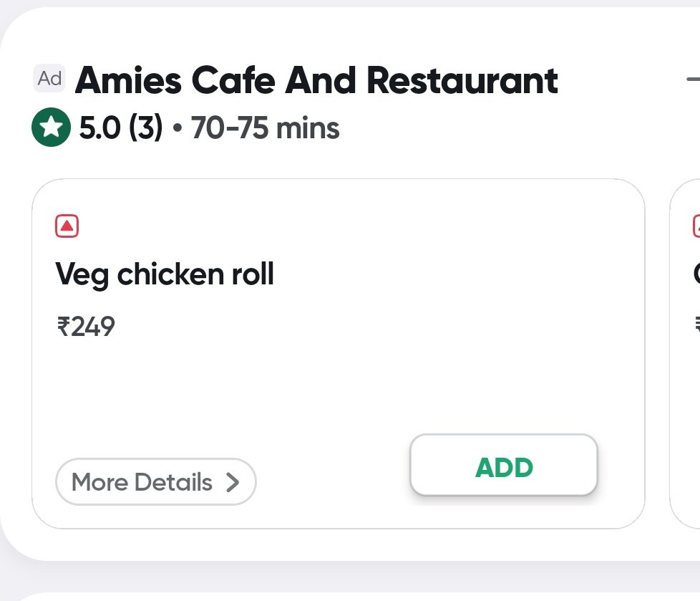Tap the Ad badge label

click(x=49, y=78)
